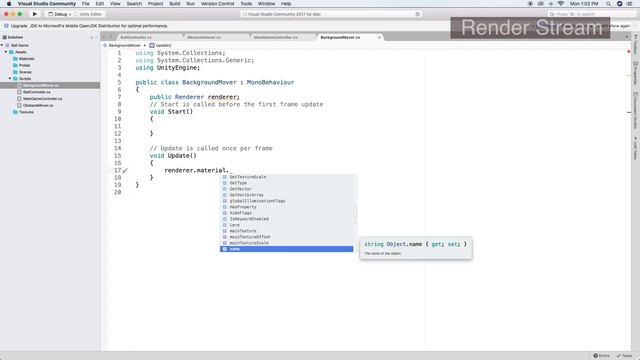This screenshot has height=360, width=640.
Task: Collapse the Assets folder
Action: (6, 52)
